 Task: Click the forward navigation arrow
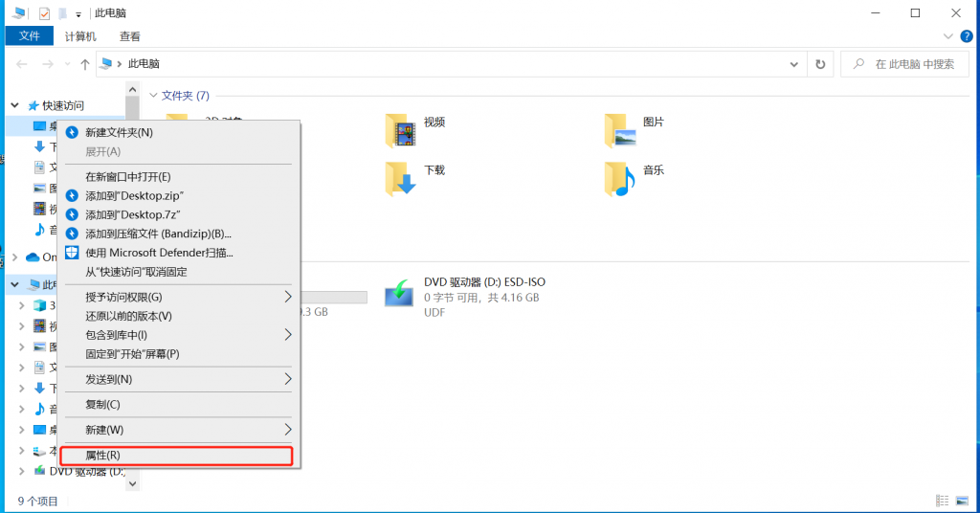click(48, 64)
